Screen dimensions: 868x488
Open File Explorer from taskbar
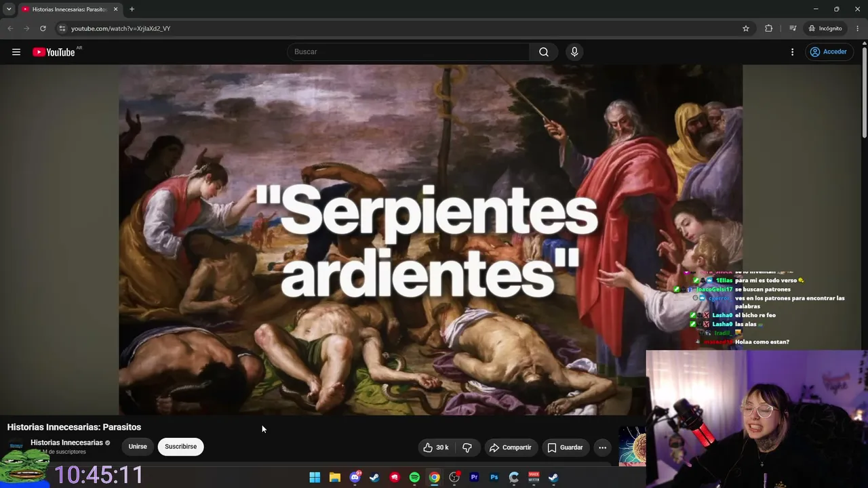(335, 477)
